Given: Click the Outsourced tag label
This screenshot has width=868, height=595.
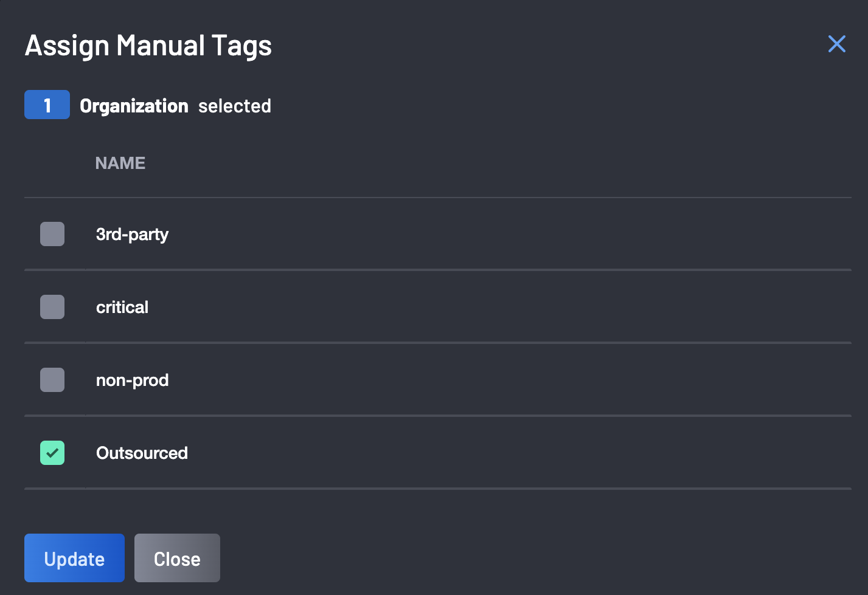Looking at the screenshot, I should [x=142, y=453].
